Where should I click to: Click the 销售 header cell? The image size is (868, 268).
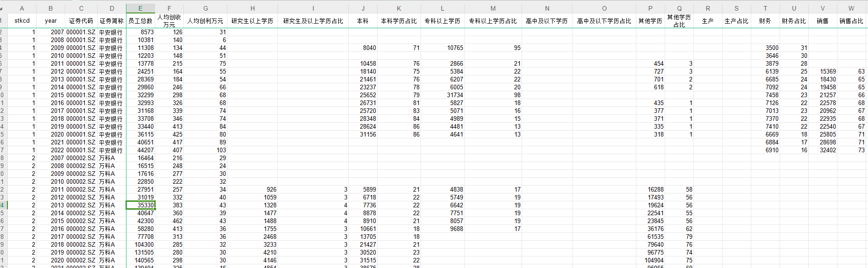pyautogui.click(x=823, y=21)
